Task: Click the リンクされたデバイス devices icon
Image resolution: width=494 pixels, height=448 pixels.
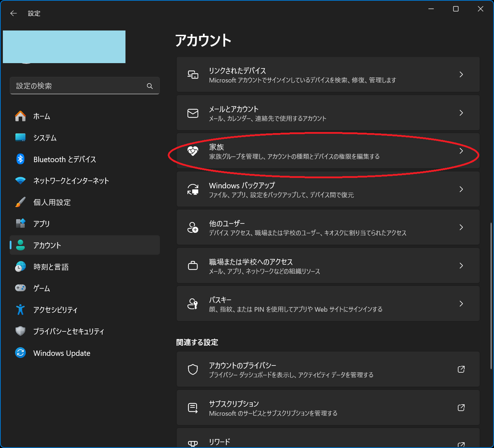Action: [x=193, y=75]
